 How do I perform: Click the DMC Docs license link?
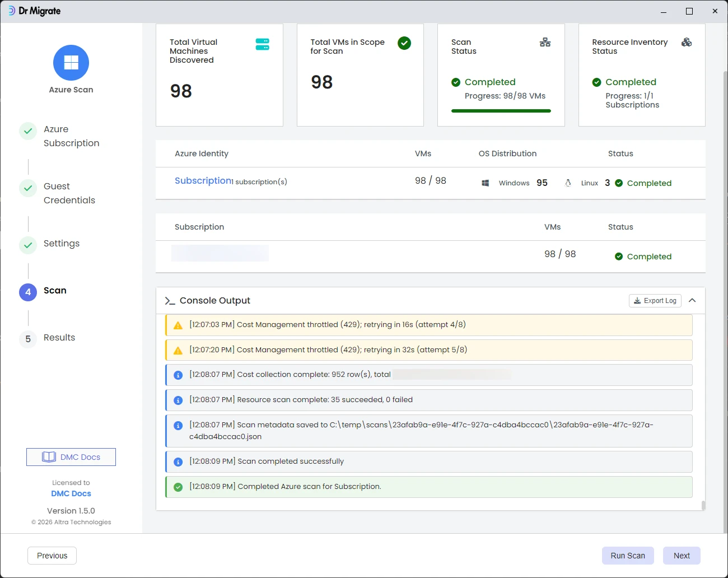pos(71,493)
